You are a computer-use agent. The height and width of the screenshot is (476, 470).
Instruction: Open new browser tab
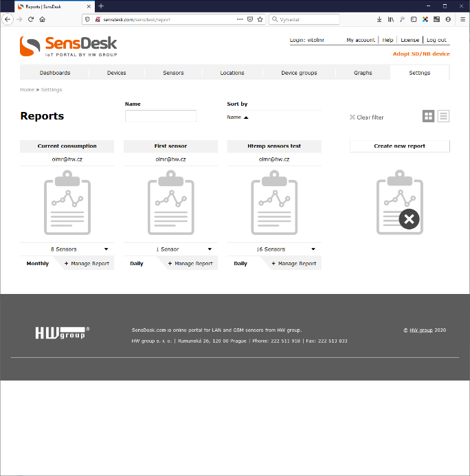101,6
